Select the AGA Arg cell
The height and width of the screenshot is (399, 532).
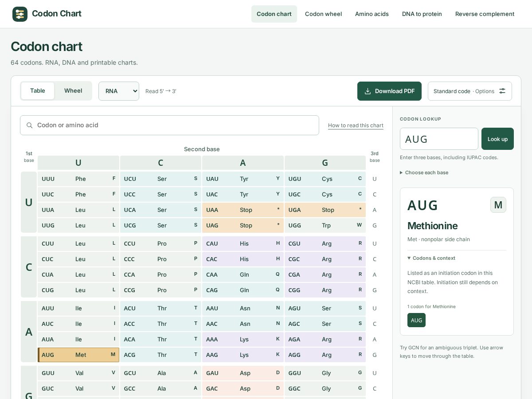(325, 339)
